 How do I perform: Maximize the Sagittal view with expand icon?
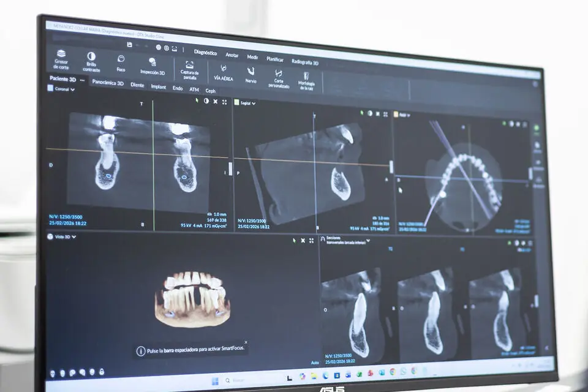coord(385,115)
